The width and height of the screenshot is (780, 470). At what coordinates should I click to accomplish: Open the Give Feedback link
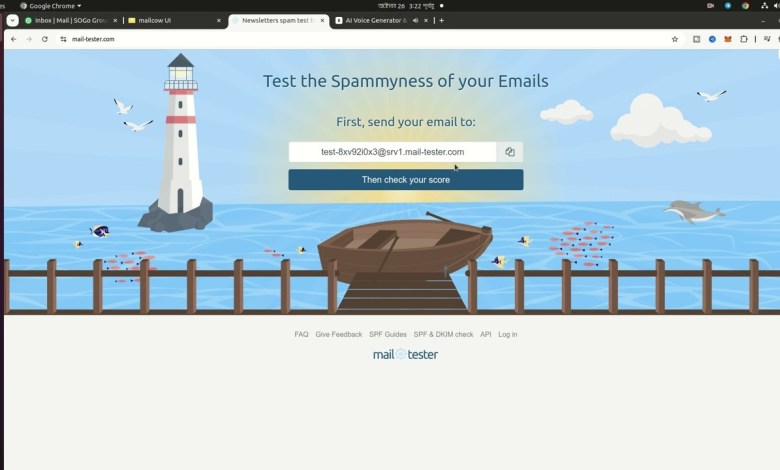(x=339, y=334)
